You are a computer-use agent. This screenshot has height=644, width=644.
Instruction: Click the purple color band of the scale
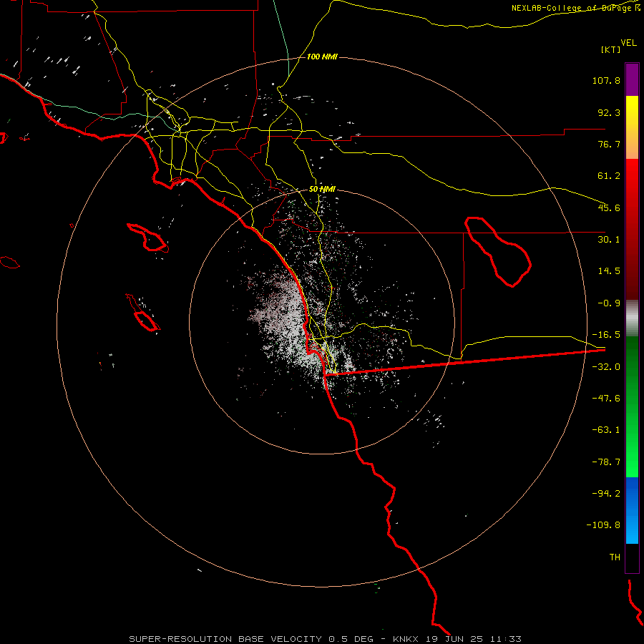tap(632, 79)
